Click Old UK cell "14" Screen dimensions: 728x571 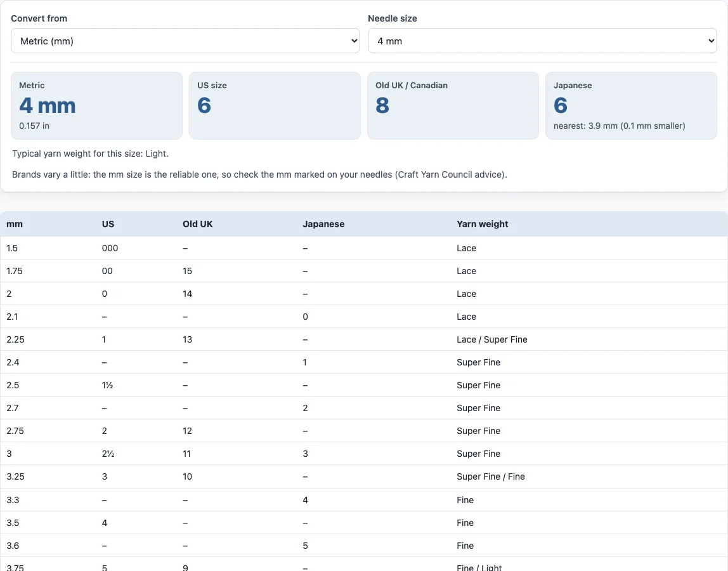188,294
